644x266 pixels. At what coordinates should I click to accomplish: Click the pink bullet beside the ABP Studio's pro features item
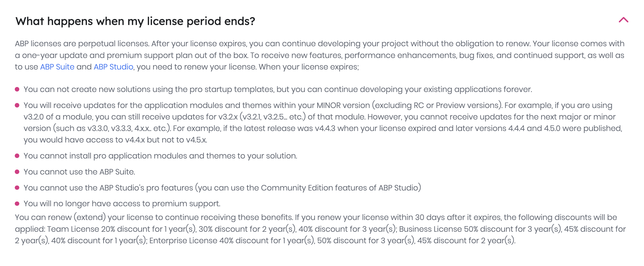point(17,188)
